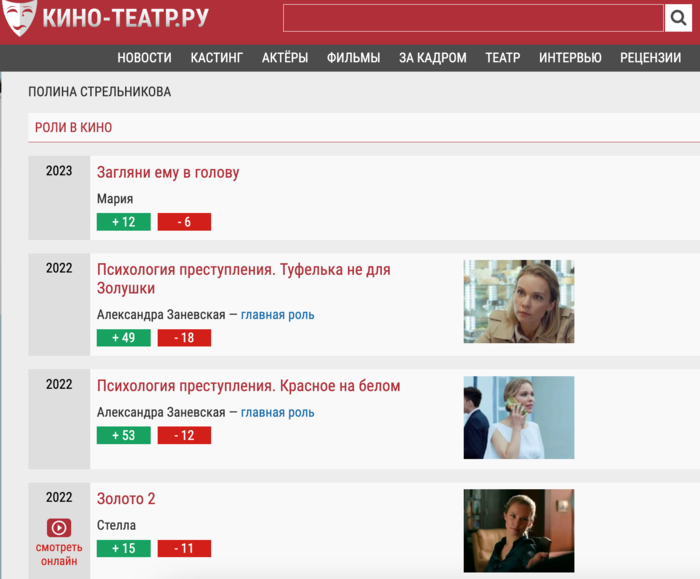Image resolution: width=700 pixels, height=579 pixels.
Task: Open the ИНТЕРВЬЮ menu item
Action: [x=570, y=58]
